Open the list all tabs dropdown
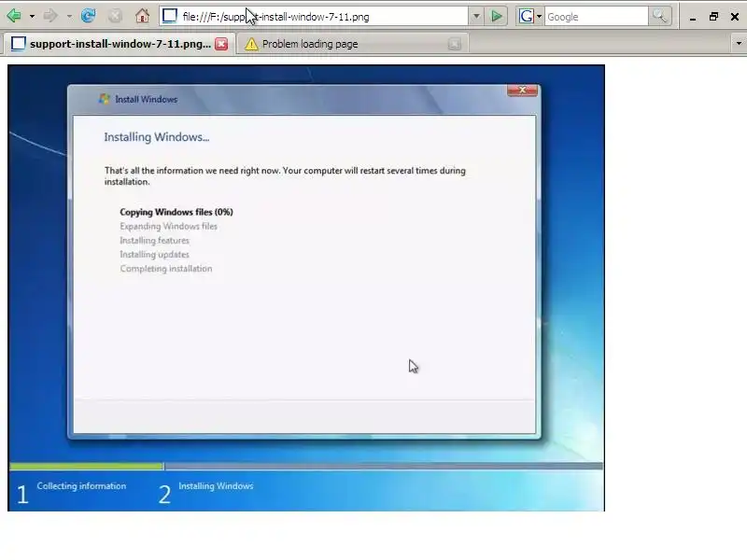Viewport: 747px width, 560px height. coord(739,43)
